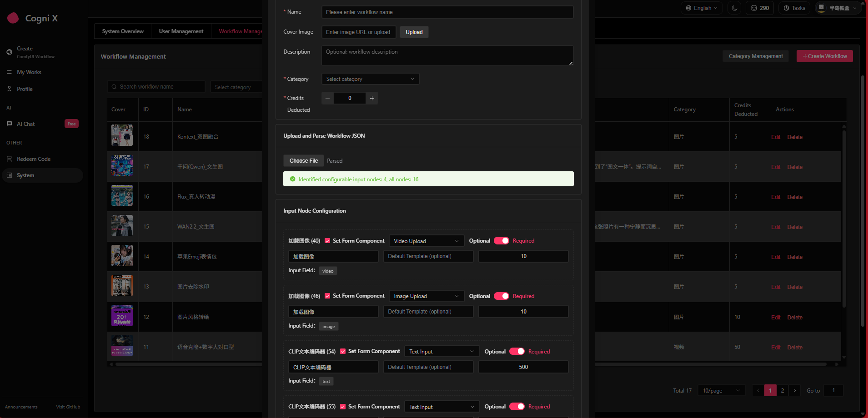This screenshot has height=418, width=868.
Task: Open My Works from the sidebar
Action: [x=29, y=72]
